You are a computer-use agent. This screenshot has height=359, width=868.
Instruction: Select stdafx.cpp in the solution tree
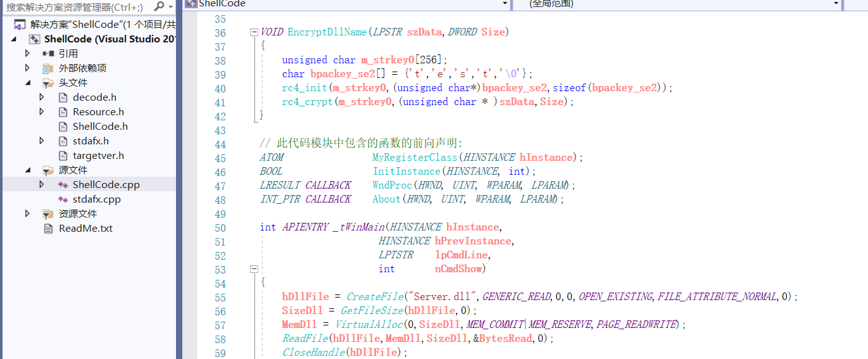[97, 199]
